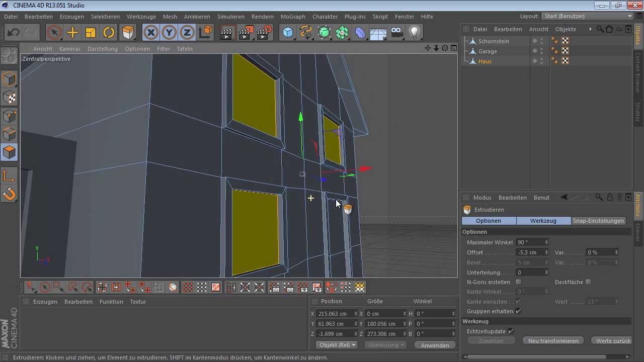Select the Live Selection tool in top toolbar
The height and width of the screenshot is (362, 644).
coord(54,33)
